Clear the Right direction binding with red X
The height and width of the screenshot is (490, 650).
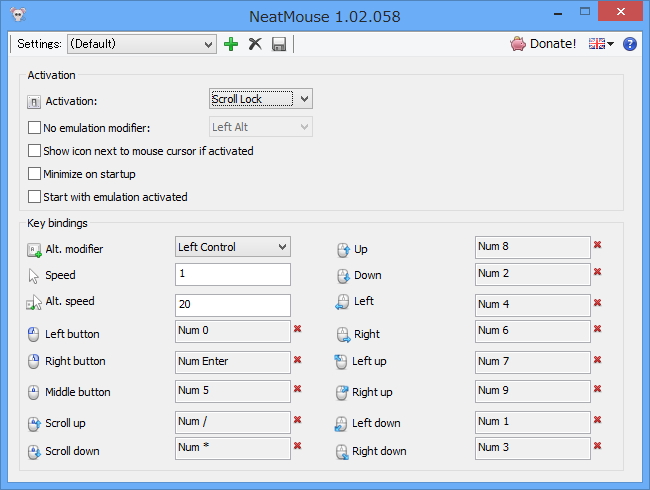[x=597, y=329]
